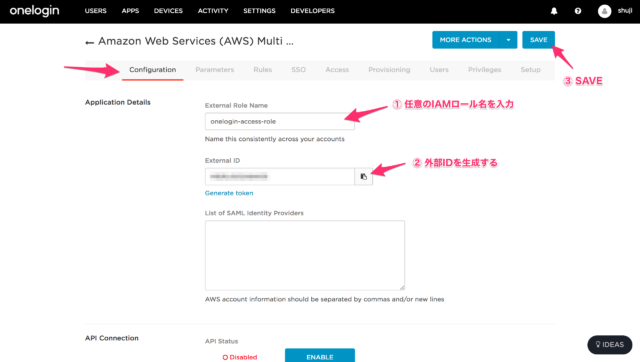
Task: Focus the External ID field
Action: click(280, 177)
